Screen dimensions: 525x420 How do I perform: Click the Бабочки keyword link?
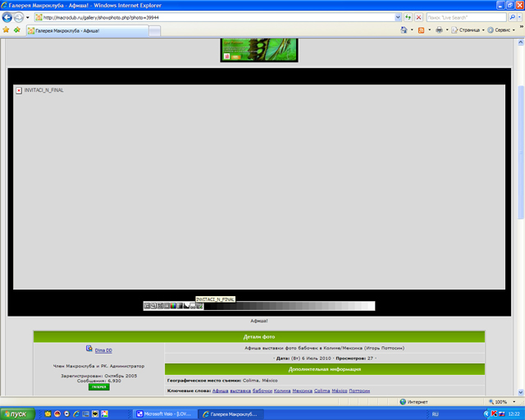(262, 391)
